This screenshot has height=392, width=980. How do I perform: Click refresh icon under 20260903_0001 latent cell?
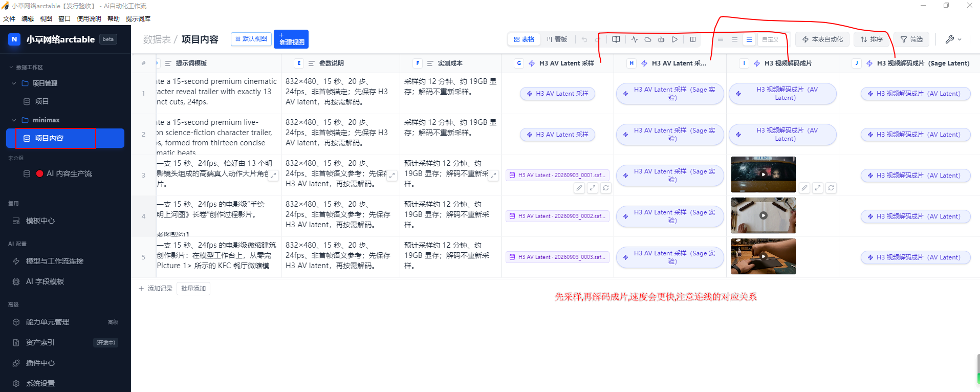606,188
